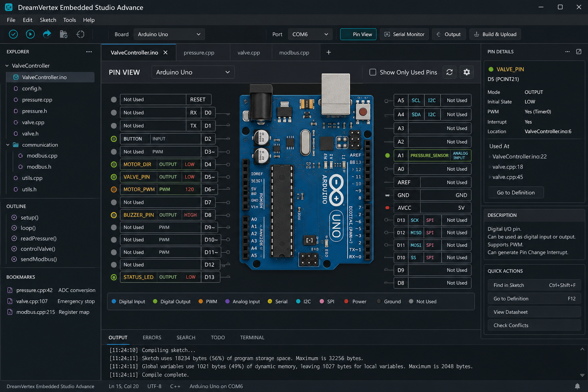Enable Show Only Used Pins checkbox

(372, 72)
